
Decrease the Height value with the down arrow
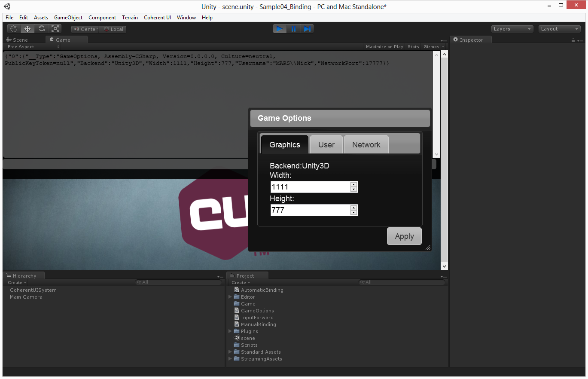click(x=354, y=213)
